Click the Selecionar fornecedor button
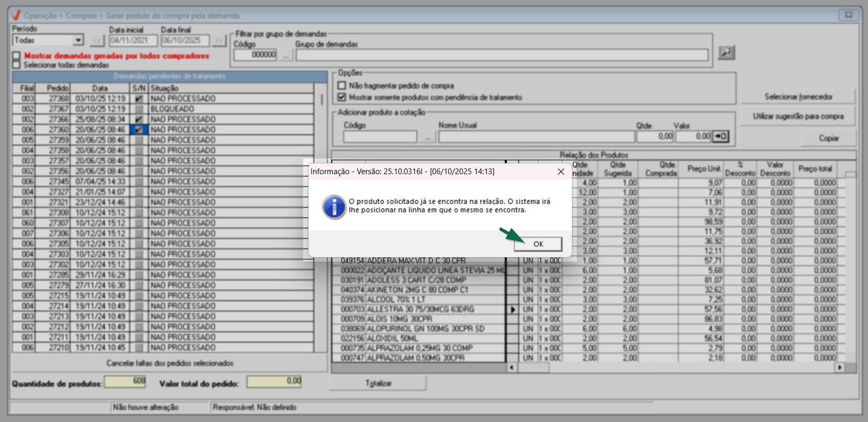This screenshot has width=868, height=422. pos(797,97)
